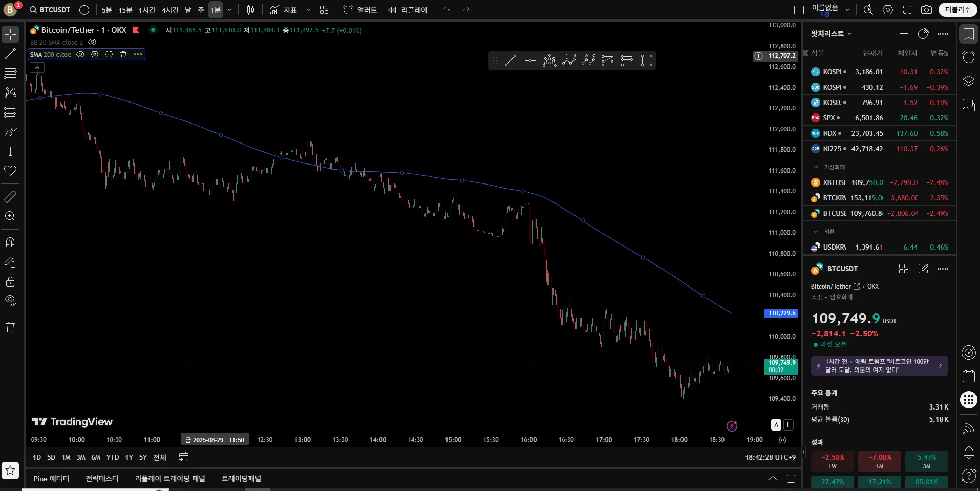Toggle lock all drawings
Screen dimensions: 980x491
coord(10,281)
